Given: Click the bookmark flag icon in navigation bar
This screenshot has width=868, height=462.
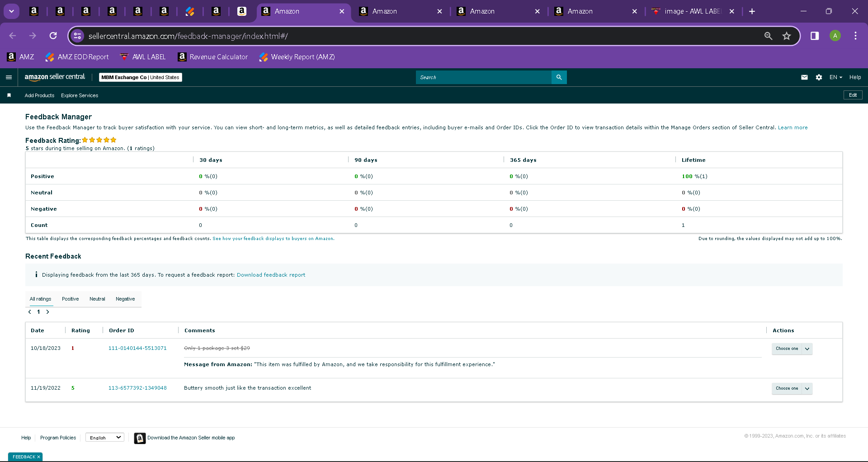Looking at the screenshot, I should [x=9, y=95].
